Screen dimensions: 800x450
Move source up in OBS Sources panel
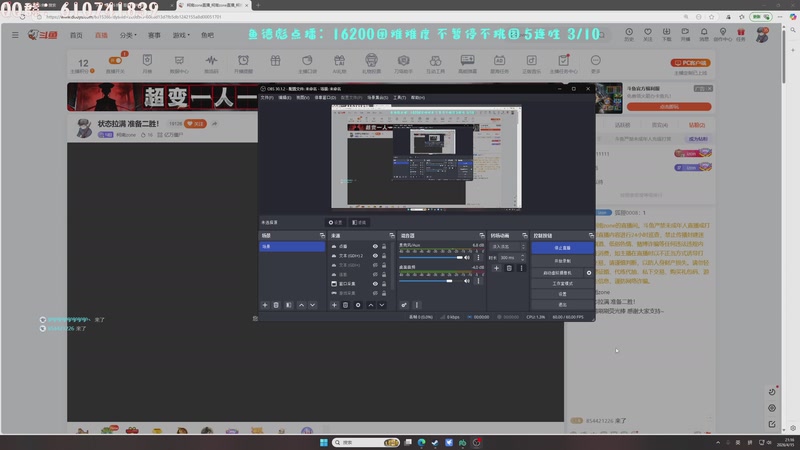tap(371, 305)
